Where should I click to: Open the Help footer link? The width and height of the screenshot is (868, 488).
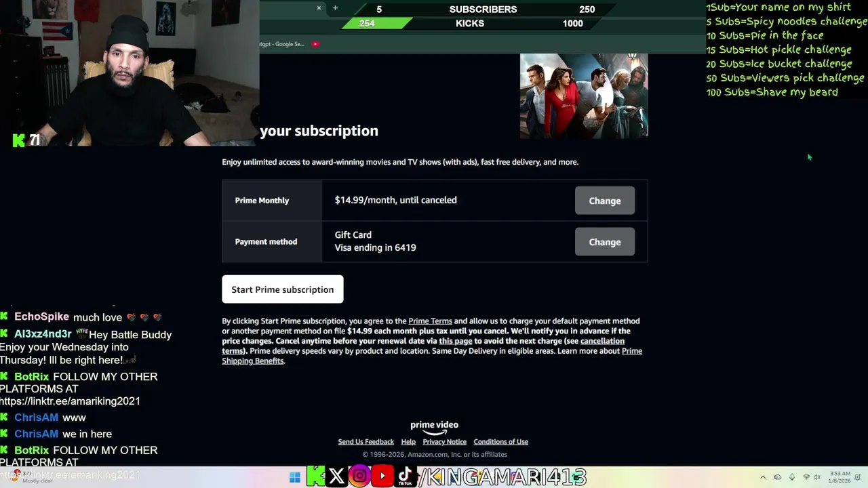(408, 442)
